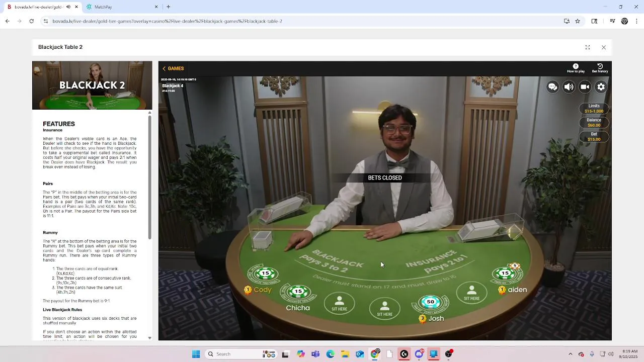Toggle the video camera stream icon
This screenshot has height=362, width=644.
click(x=585, y=87)
